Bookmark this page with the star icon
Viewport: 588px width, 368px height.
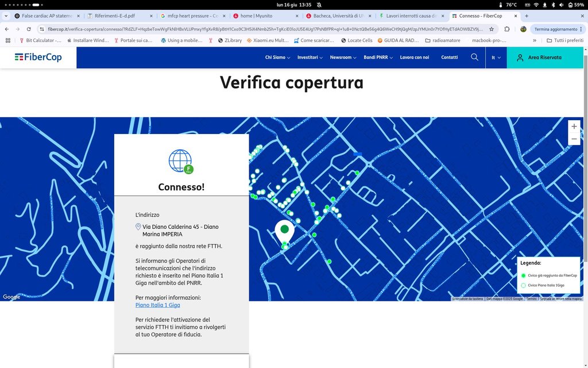point(491,29)
